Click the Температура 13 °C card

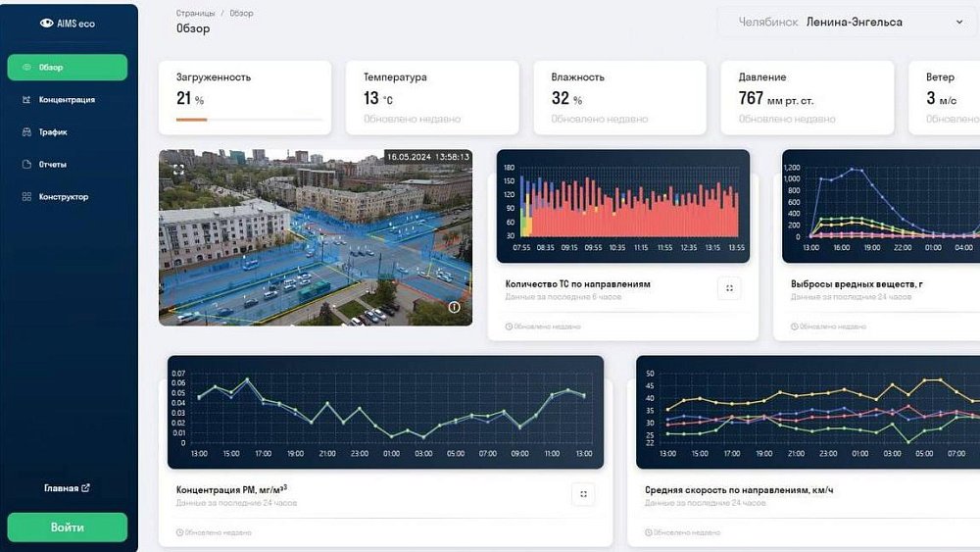pos(432,97)
